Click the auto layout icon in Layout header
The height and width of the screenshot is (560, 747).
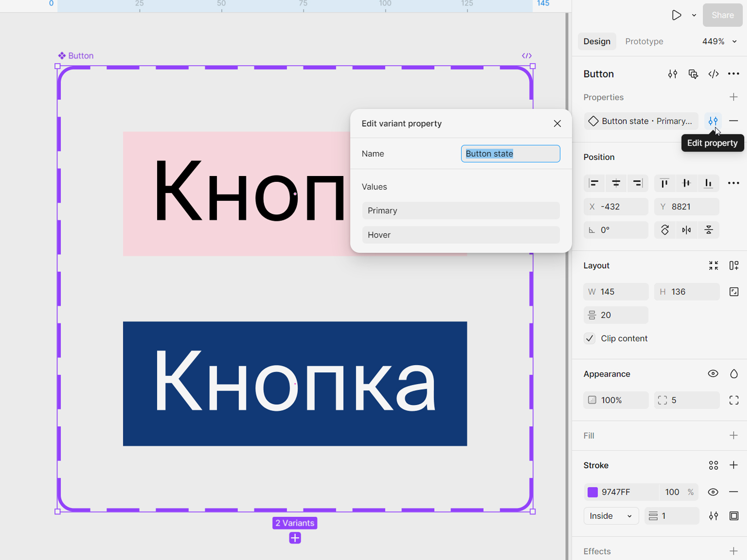(x=734, y=265)
